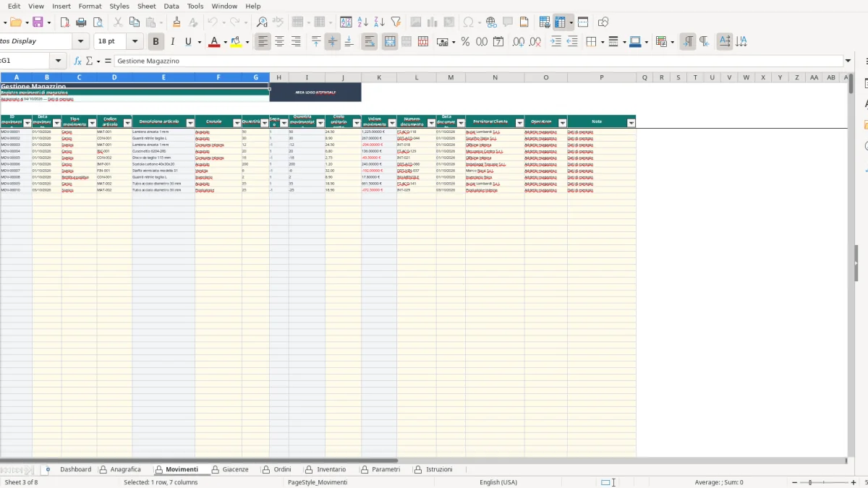Format as number with decimals
Viewport: 868px width, 488px height.
tap(481, 42)
